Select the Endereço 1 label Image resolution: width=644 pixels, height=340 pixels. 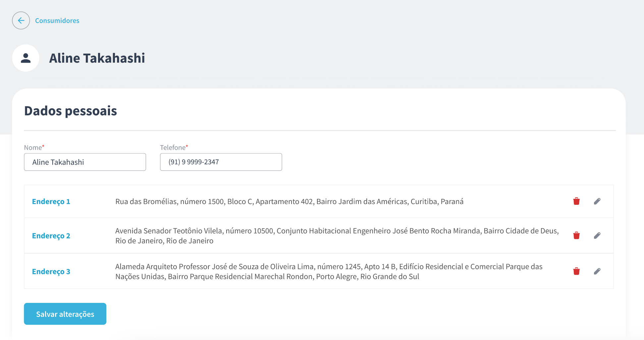(51, 201)
